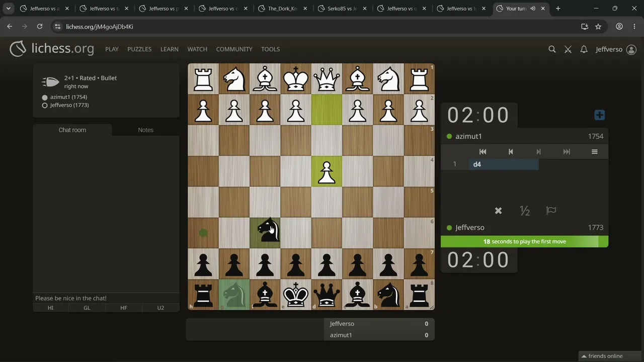Step forward one move
The height and width of the screenshot is (362, 644).
pos(539,152)
